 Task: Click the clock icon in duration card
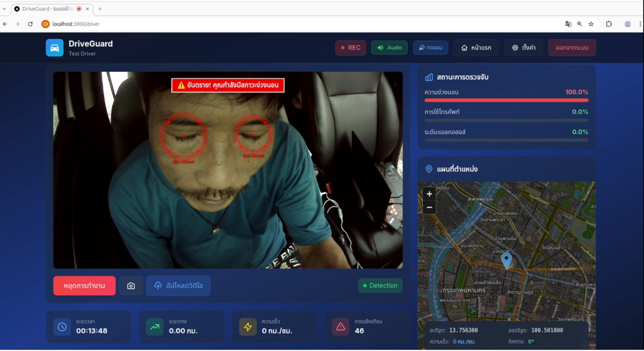click(62, 327)
